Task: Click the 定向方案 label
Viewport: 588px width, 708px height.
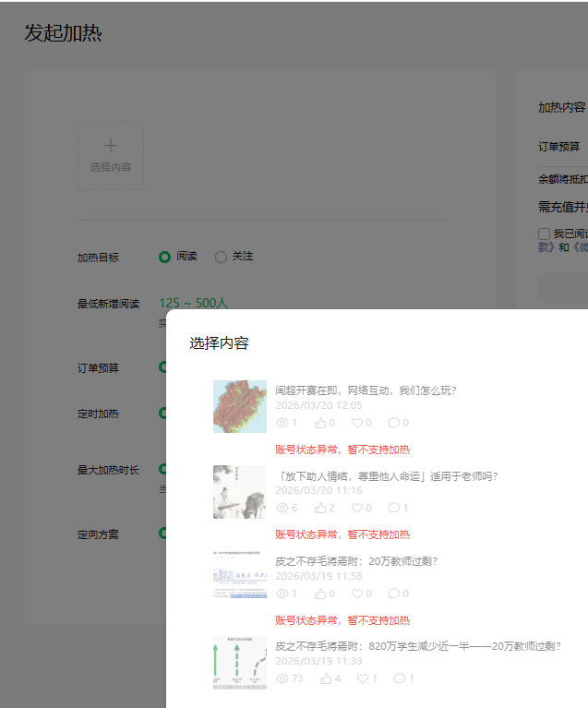Action: 98,534
